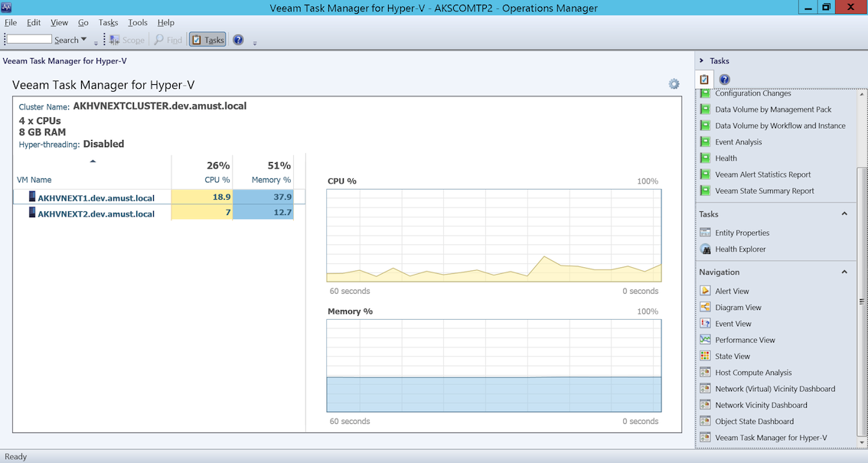Open the Tools menu

click(x=138, y=23)
